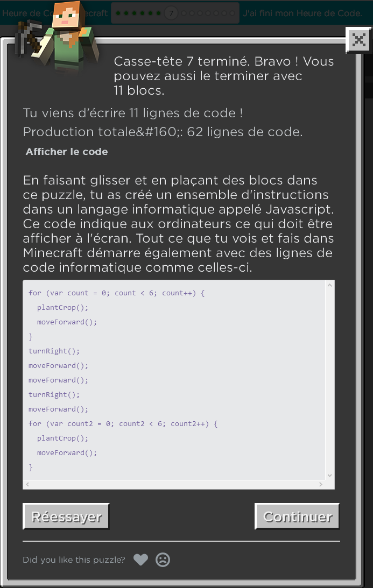This screenshot has width=373, height=588.
Task: Click the code box scroll-left arrow
Action: click(27, 484)
